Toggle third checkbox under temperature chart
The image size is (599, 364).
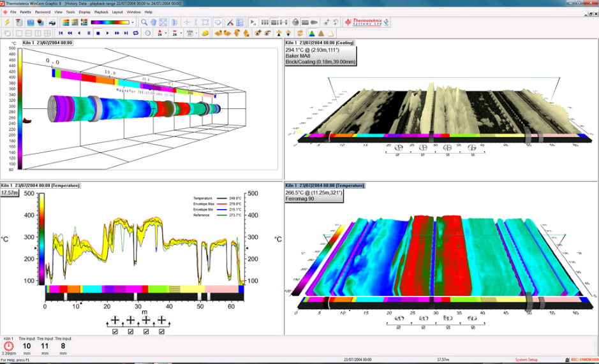click(146, 331)
